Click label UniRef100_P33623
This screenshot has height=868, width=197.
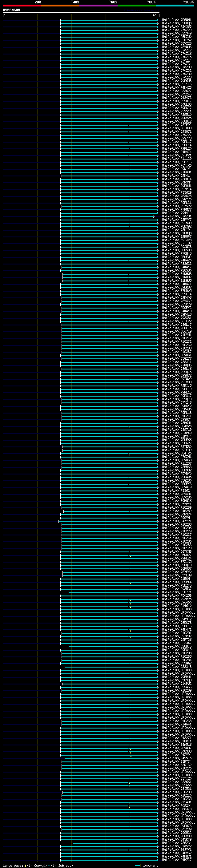tap(177, 264)
